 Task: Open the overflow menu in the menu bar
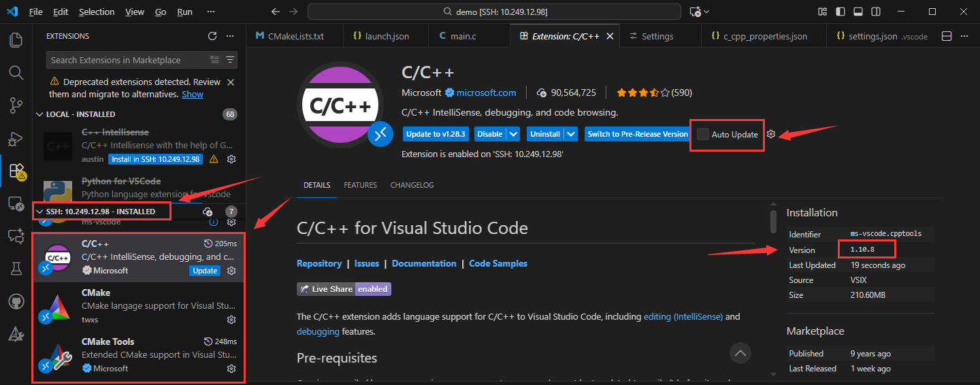coord(211,12)
